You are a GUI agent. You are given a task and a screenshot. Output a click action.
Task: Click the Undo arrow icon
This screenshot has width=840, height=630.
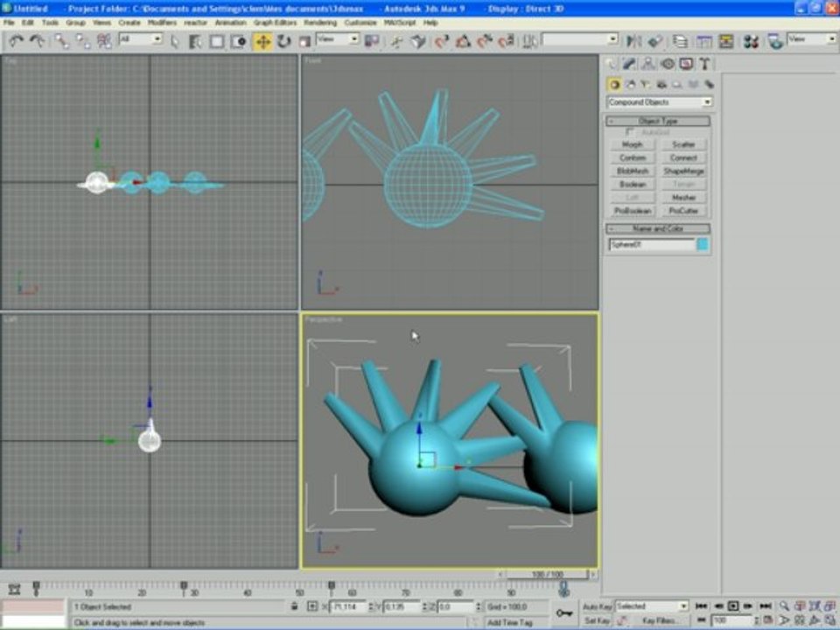tap(16, 41)
